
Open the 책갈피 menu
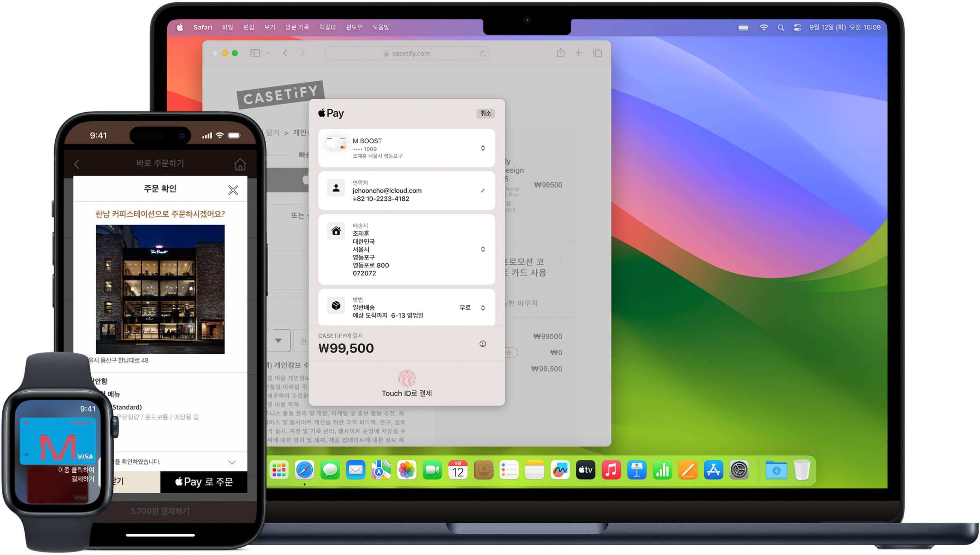coord(327,27)
